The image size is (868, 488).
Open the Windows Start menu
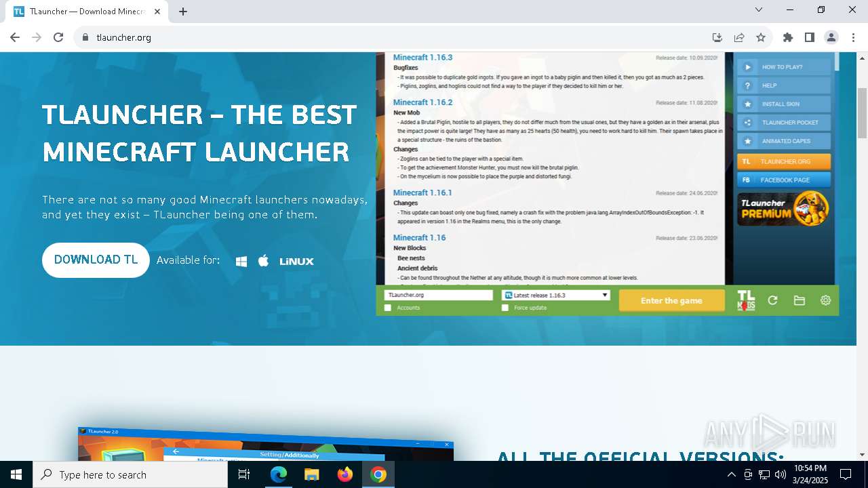tap(16, 474)
